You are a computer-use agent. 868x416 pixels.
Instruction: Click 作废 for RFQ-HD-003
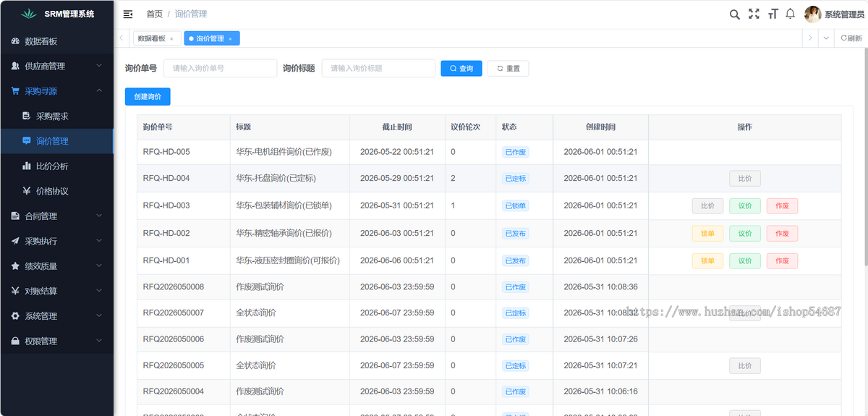pos(782,205)
